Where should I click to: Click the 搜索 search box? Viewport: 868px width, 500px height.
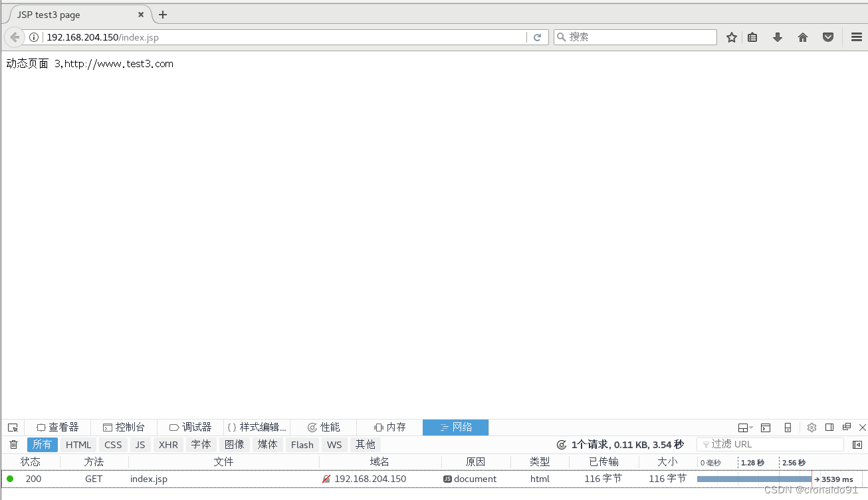pyautogui.click(x=635, y=37)
